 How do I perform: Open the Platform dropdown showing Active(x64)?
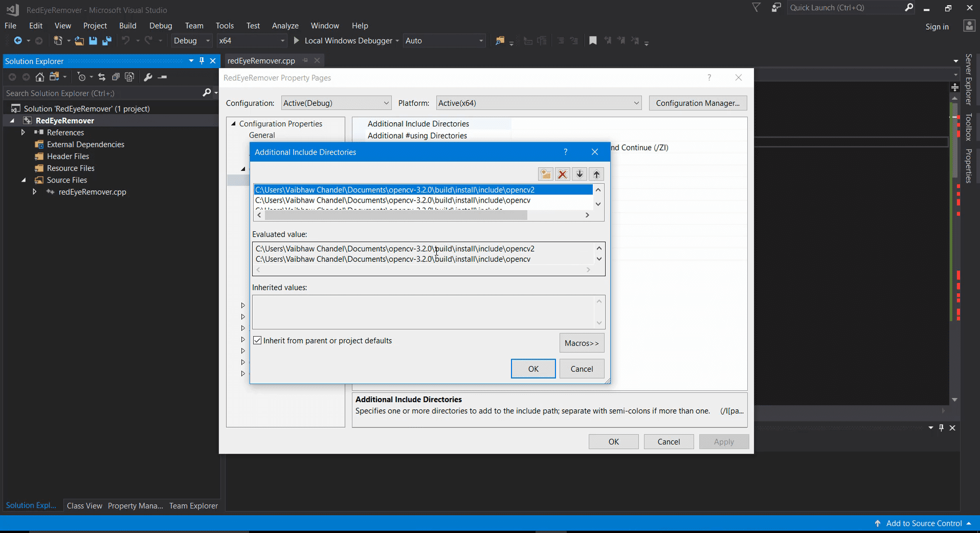(x=636, y=103)
